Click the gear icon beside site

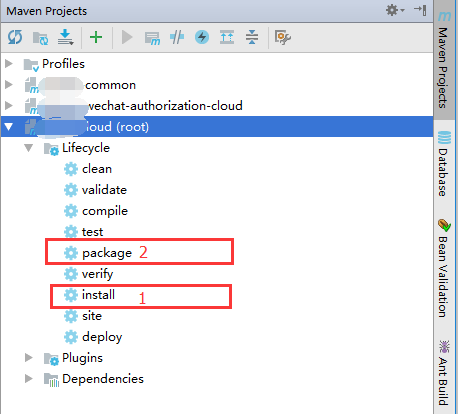pyautogui.click(x=71, y=316)
